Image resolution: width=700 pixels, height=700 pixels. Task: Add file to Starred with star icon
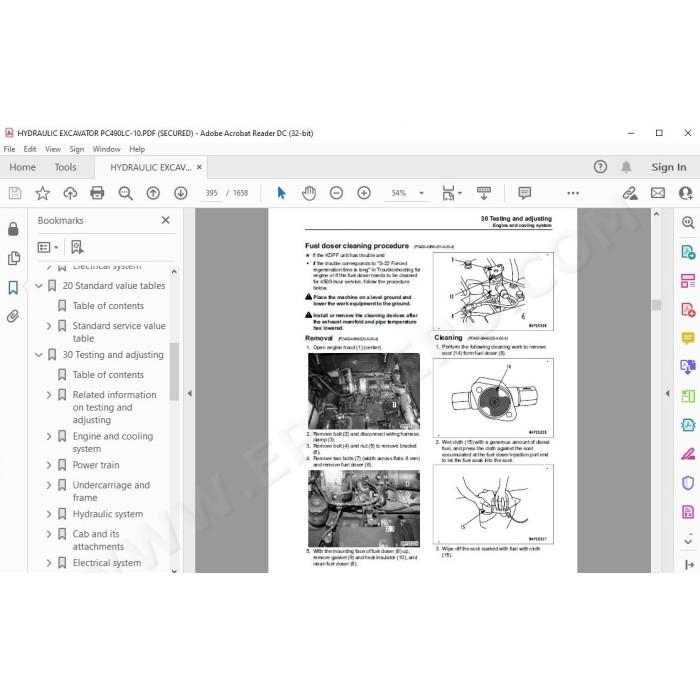pos(42,193)
